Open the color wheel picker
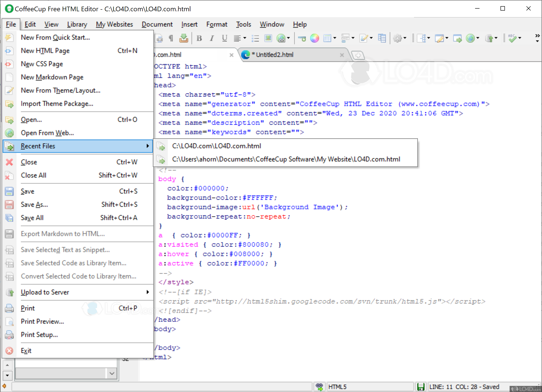 pyautogui.click(x=314, y=38)
